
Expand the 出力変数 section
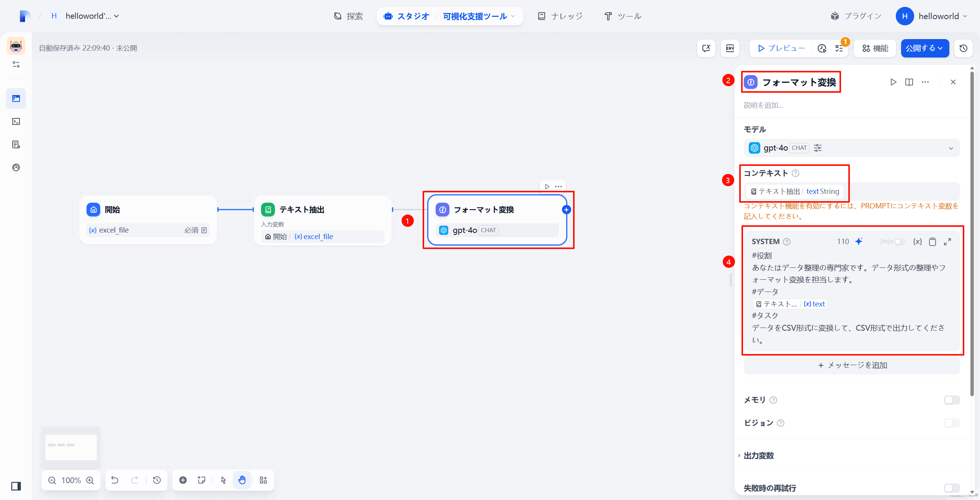click(x=759, y=456)
